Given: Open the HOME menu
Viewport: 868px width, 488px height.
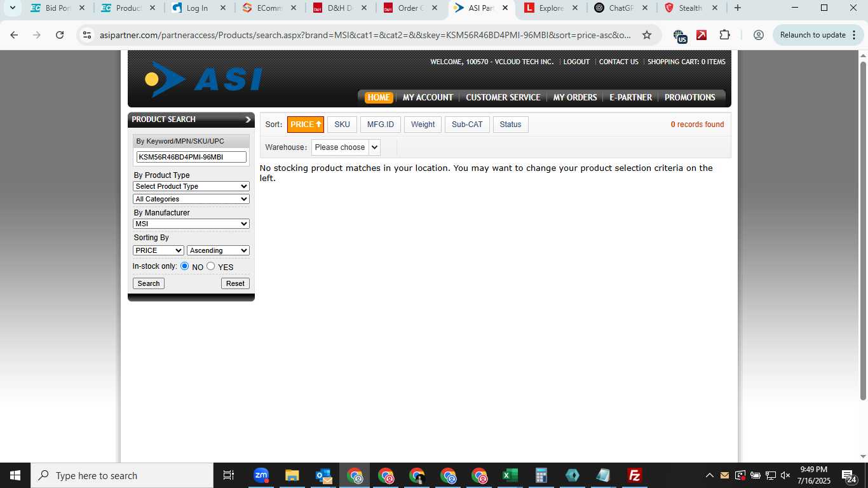Looking at the screenshot, I should [x=379, y=97].
